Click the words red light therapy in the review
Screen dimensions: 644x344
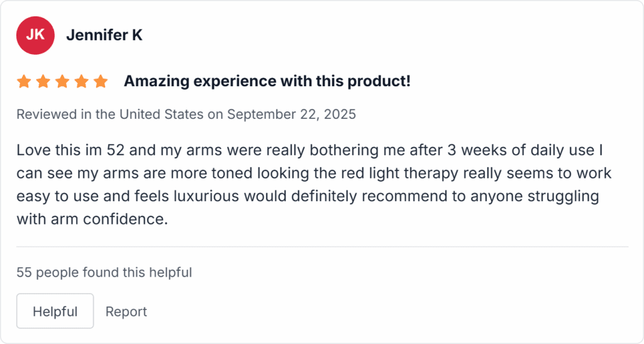pyautogui.click(x=389, y=173)
